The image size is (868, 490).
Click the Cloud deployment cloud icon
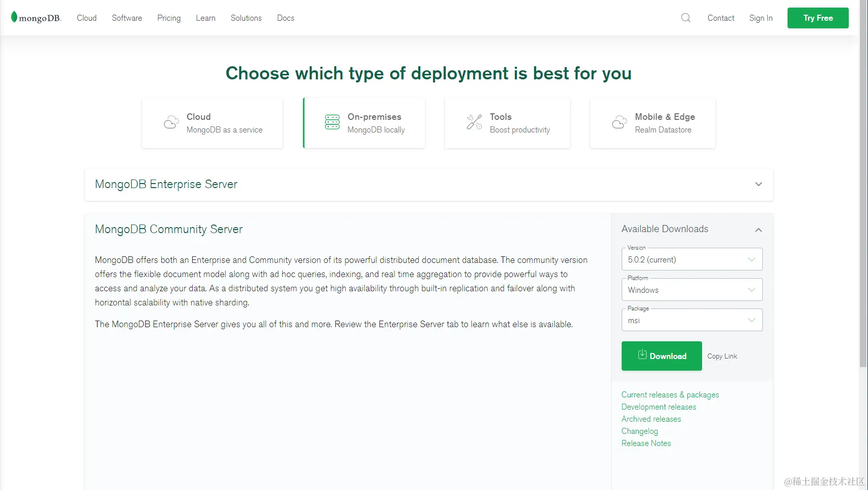pyautogui.click(x=171, y=122)
